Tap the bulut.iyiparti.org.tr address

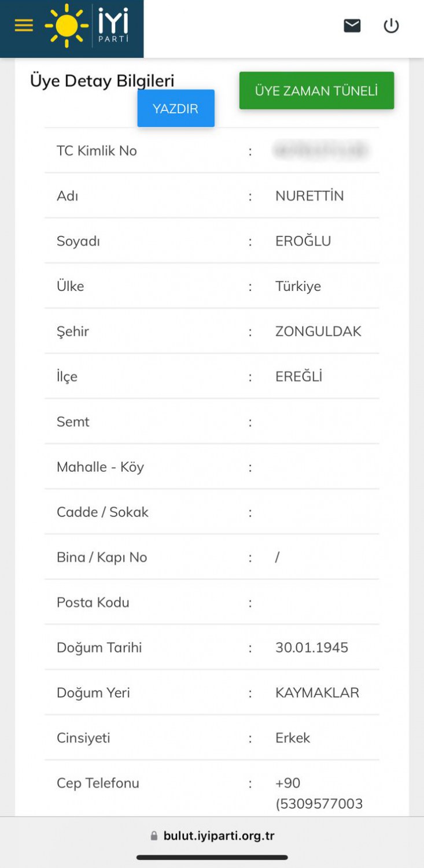point(219,836)
